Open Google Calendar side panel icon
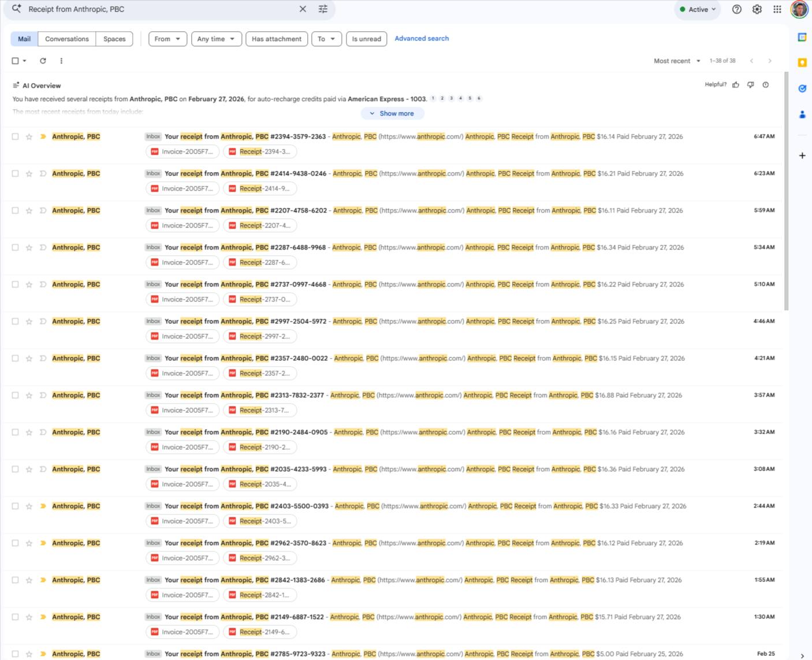The width and height of the screenshot is (812, 660). pos(802,37)
